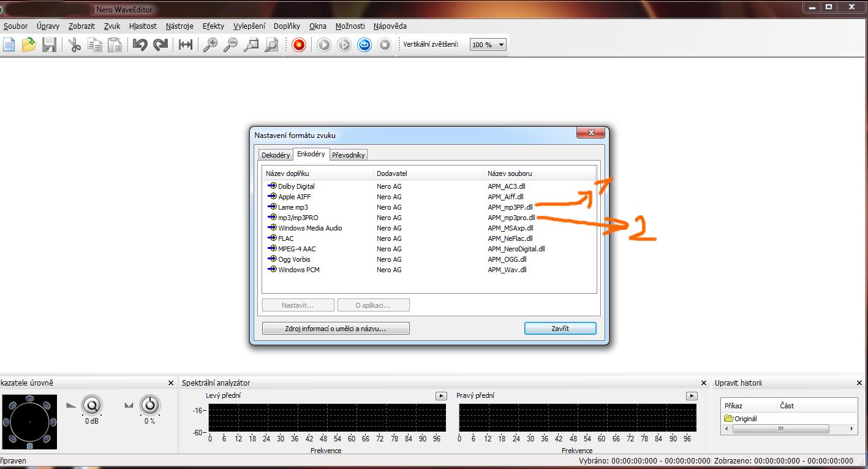Click the second grey play button
Viewport: 868px width, 469px height.
[344, 45]
